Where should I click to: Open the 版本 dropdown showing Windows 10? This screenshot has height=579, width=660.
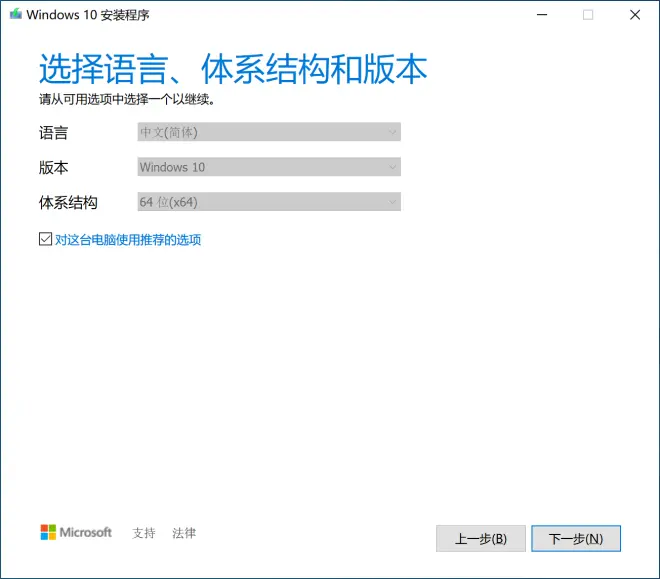[x=269, y=167]
